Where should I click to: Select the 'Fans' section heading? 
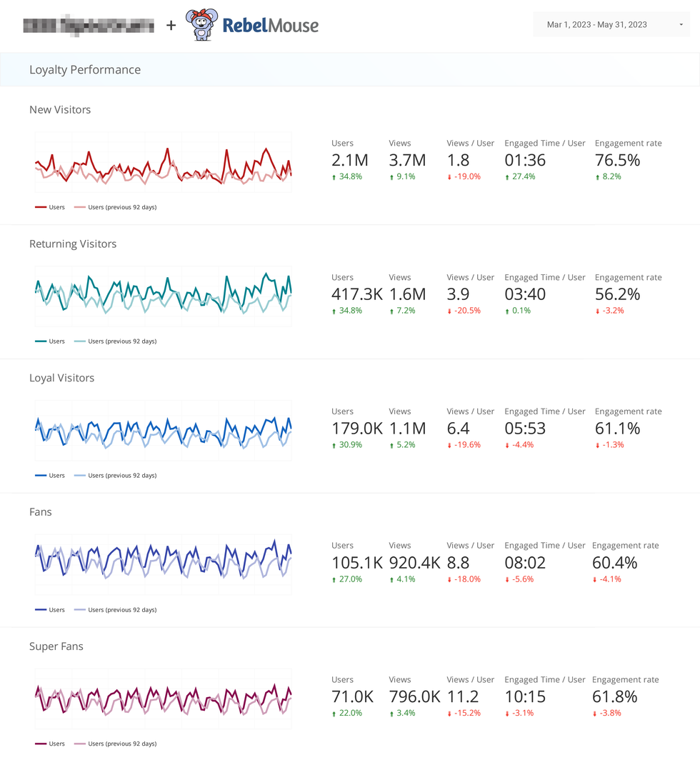click(x=41, y=511)
